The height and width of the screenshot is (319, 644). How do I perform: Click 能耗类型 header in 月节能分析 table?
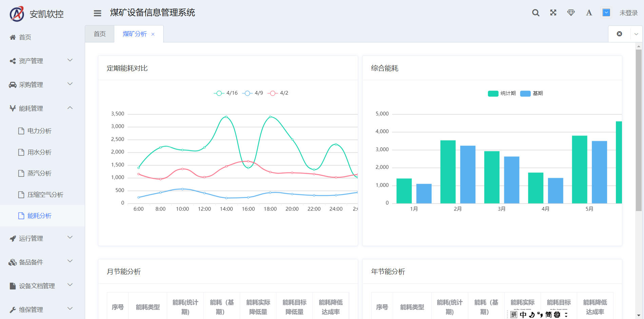point(148,307)
